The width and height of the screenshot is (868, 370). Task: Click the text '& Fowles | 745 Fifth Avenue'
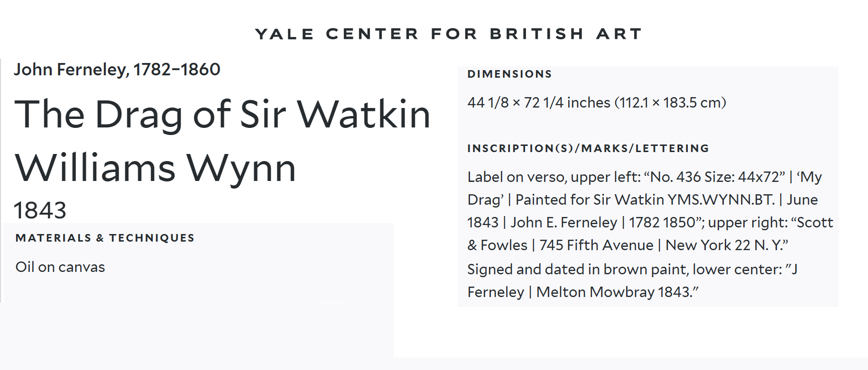(560, 245)
